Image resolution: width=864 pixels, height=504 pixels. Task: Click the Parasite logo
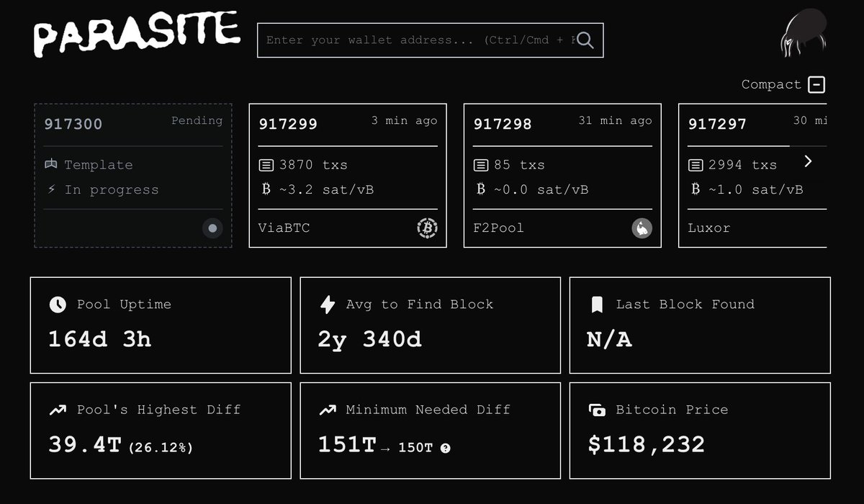tap(137, 35)
